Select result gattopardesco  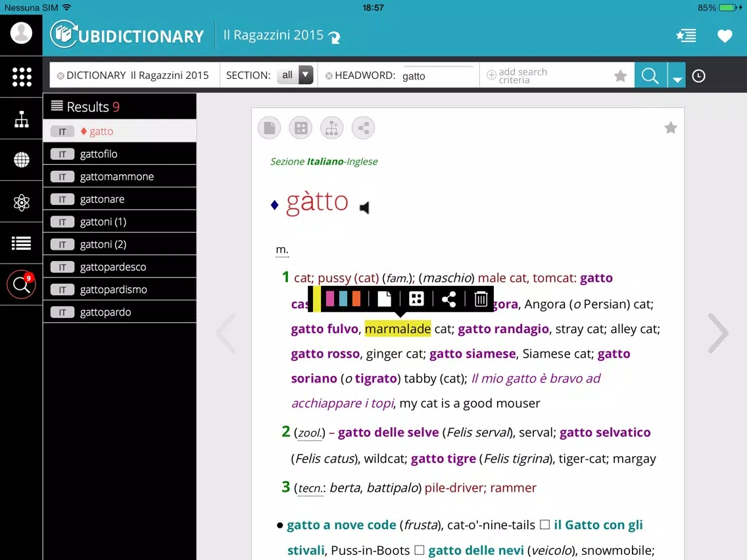coord(120,267)
